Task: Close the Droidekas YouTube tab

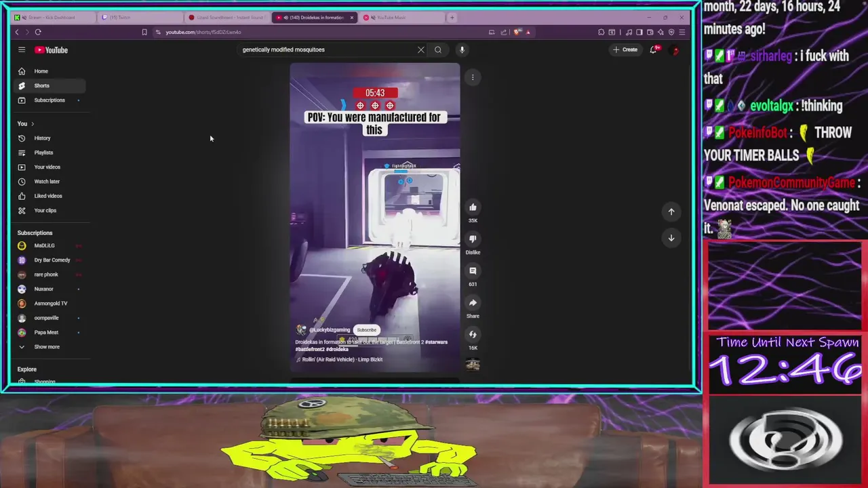Action: click(351, 18)
